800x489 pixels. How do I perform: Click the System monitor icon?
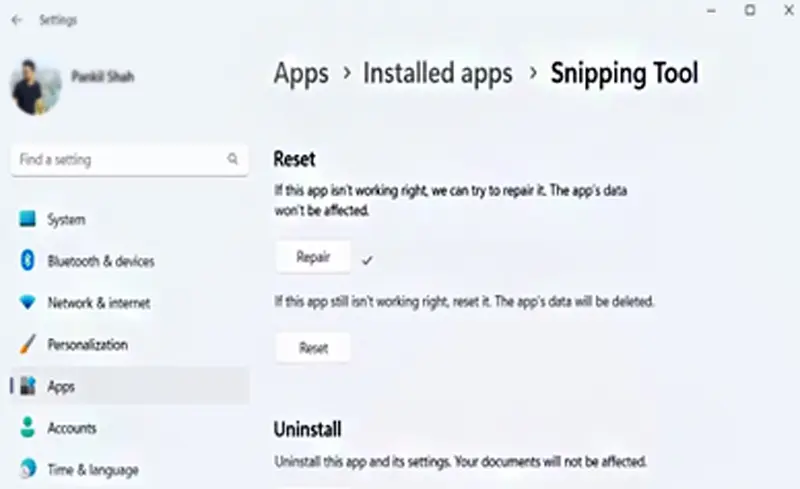click(x=28, y=218)
